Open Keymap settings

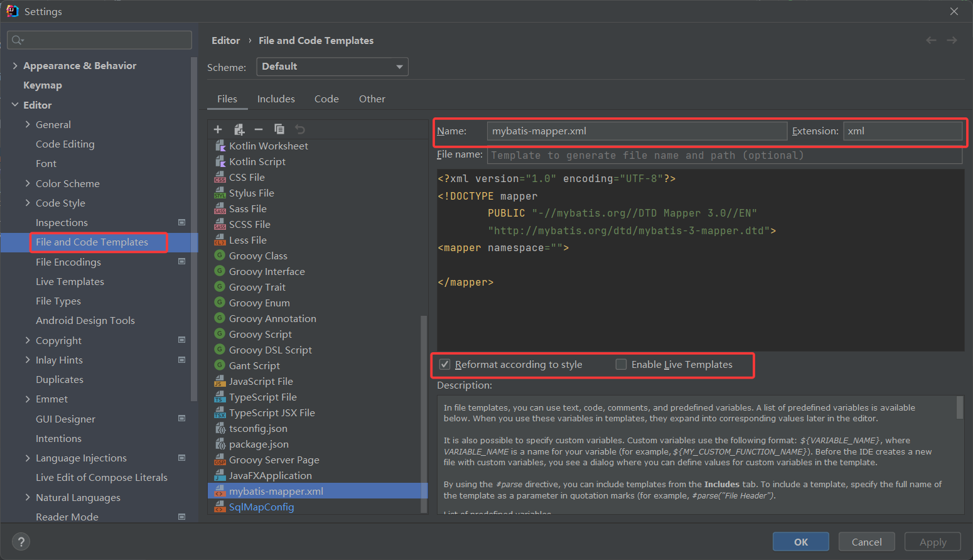coord(43,85)
